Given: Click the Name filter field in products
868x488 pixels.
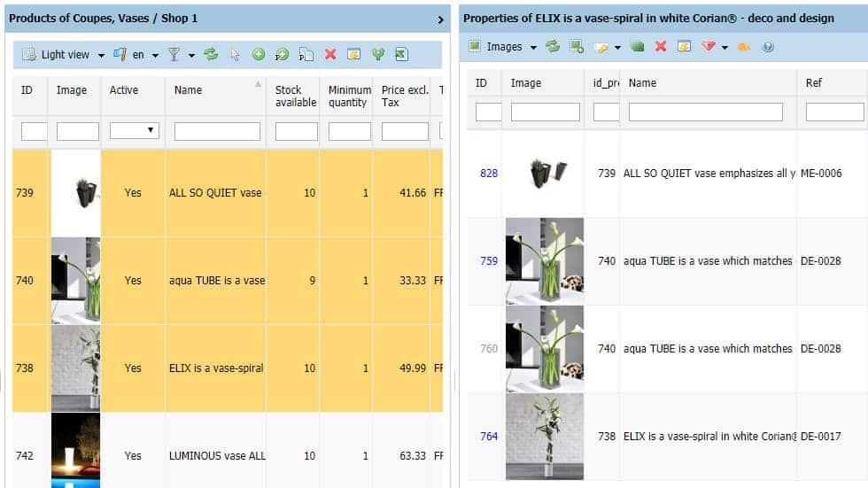Looking at the screenshot, I should (x=217, y=131).
